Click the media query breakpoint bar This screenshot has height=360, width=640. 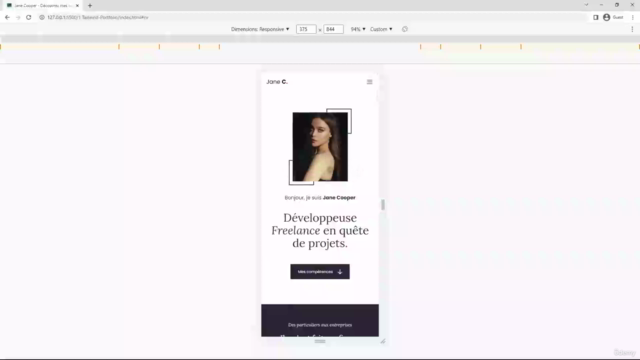pos(320,47)
